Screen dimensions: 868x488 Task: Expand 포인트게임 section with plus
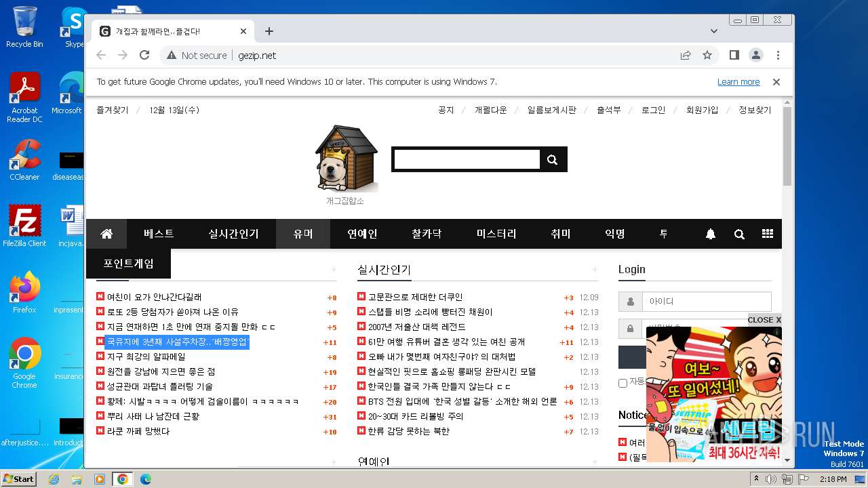[x=333, y=270]
